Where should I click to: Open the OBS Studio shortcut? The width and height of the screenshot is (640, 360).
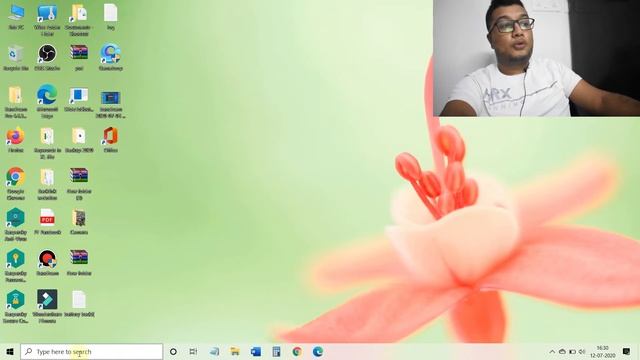47,58
